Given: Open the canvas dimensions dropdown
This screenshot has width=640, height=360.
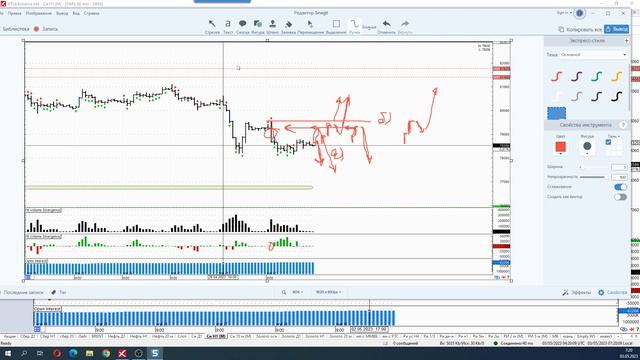Looking at the screenshot, I should (x=328, y=292).
